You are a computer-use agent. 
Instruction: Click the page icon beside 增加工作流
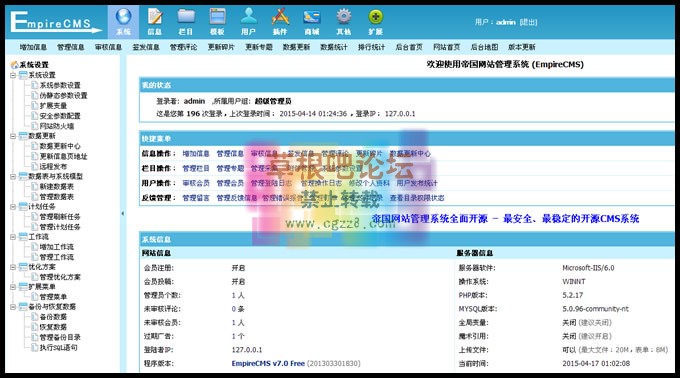tap(35, 247)
